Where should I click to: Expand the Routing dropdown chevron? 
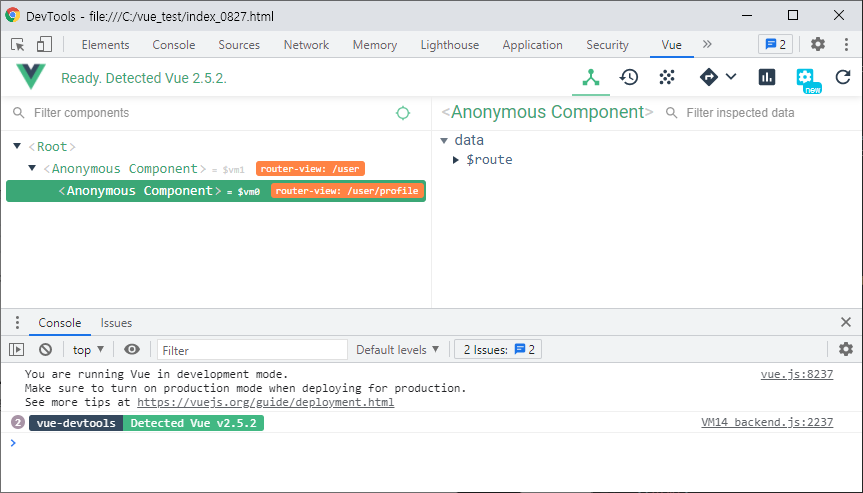731,76
